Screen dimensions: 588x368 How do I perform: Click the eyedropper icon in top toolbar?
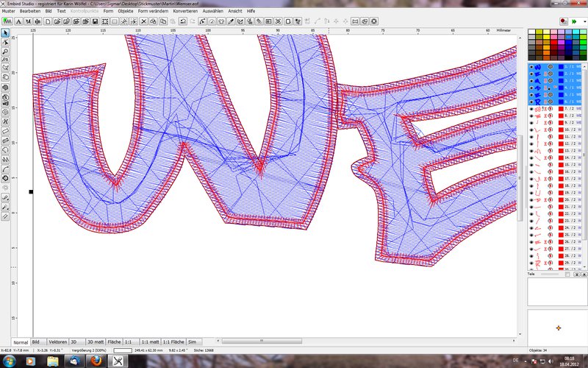[x=231, y=21]
